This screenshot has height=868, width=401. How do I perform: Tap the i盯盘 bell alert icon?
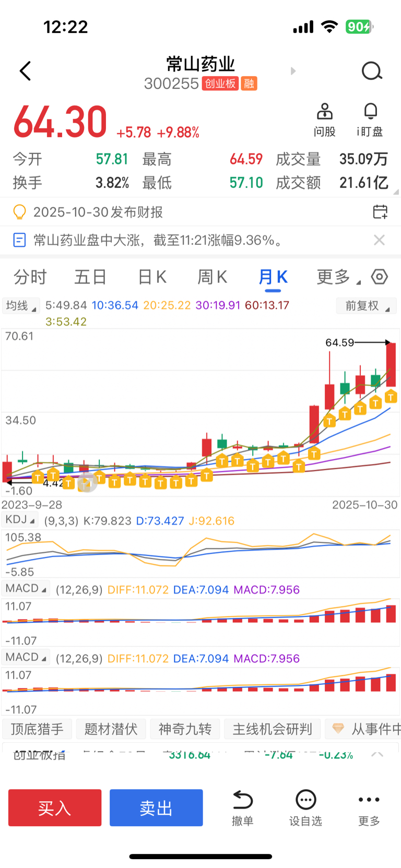370,120
